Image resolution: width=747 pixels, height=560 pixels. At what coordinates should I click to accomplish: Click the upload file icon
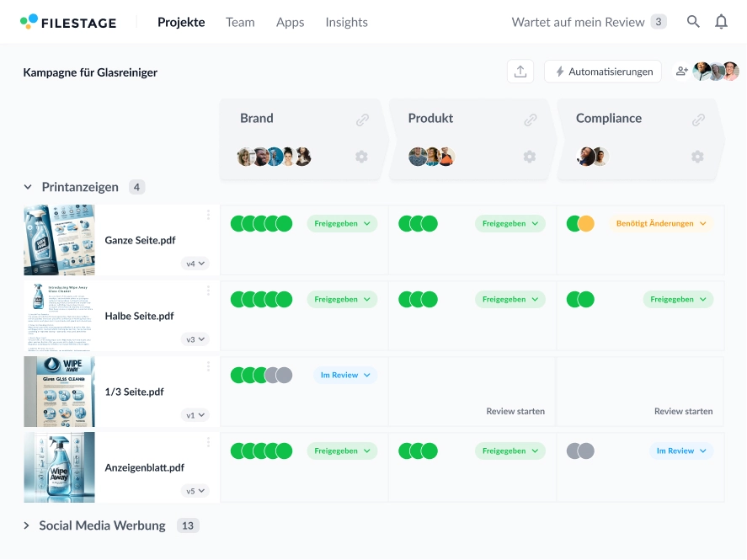(x=520, y=72)
